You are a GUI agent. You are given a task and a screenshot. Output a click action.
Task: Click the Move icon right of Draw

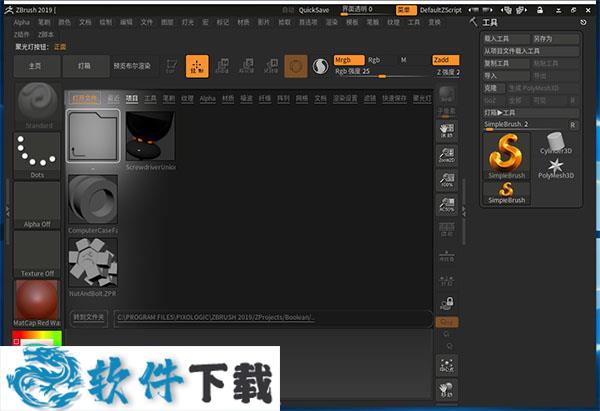[x=222, y=66]
